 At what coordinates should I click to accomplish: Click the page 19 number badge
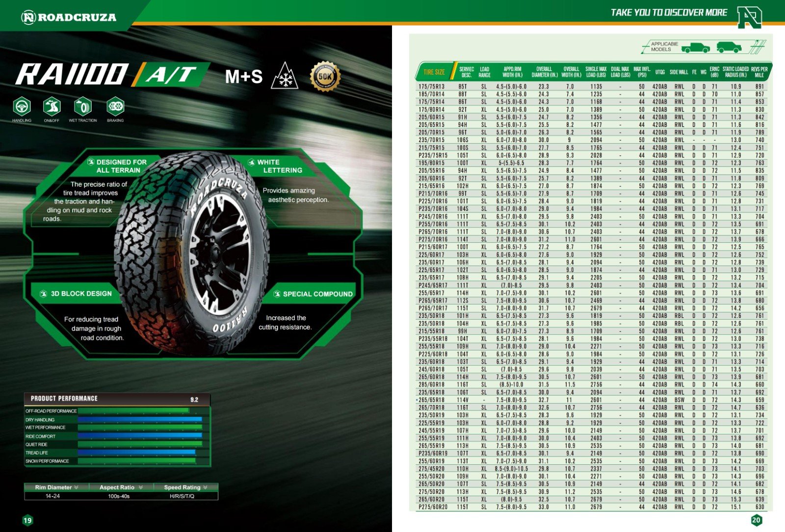click(x=27, y=520)
